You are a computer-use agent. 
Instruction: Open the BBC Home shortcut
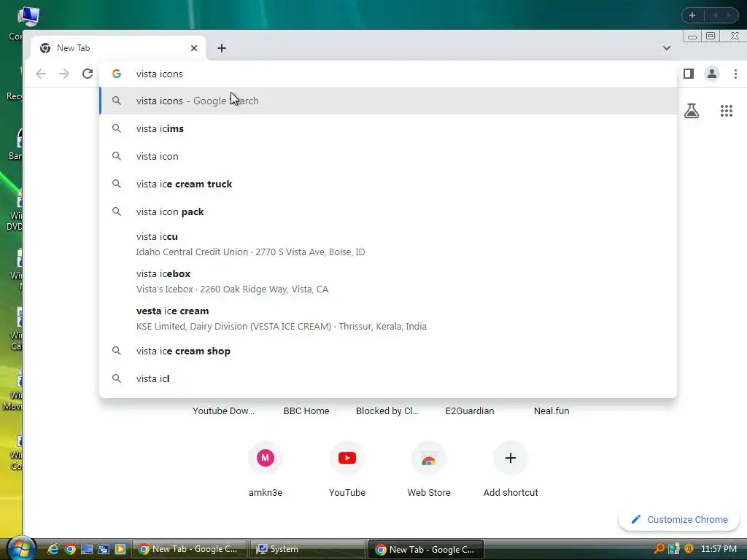click(x=306, y=411)
